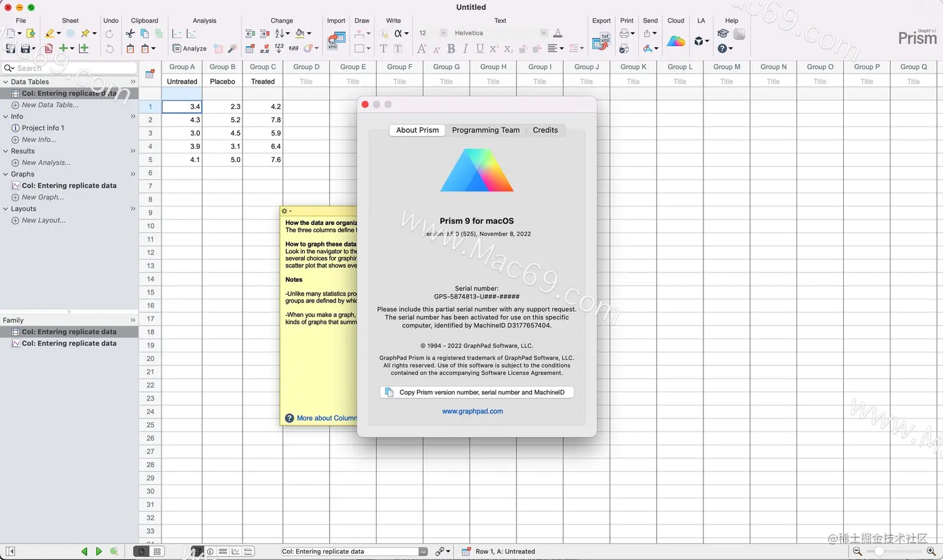Collapse the Info section in navigator
Screen dimensions: 943x560
(6, 117)
